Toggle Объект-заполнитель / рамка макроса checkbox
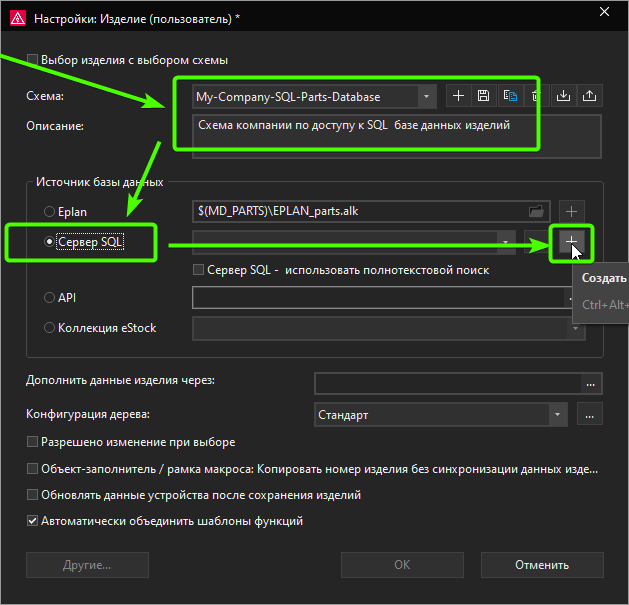The width and height of the screenshot is (629, 605). (x=32, y=469)
